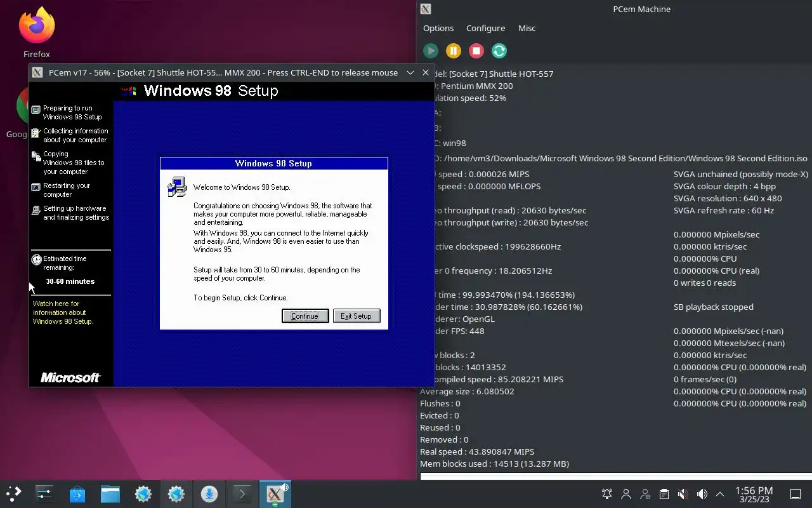Image resolution: width=812 pixels, height=508 pixels.
Task: Open the Options menu in PCem Machine
Action: tap(438, 28)
